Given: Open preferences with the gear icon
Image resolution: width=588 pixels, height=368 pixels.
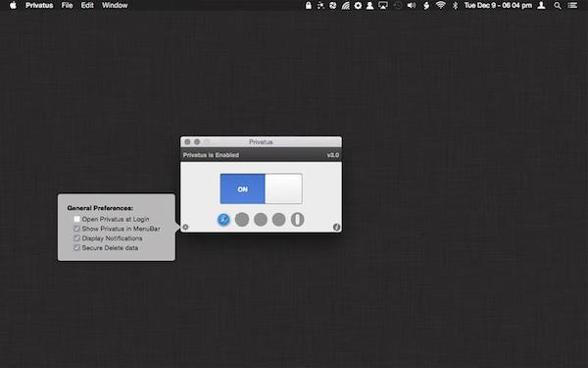Looking at the screenshot, I should pyautogui.click(x=185, y=227).
